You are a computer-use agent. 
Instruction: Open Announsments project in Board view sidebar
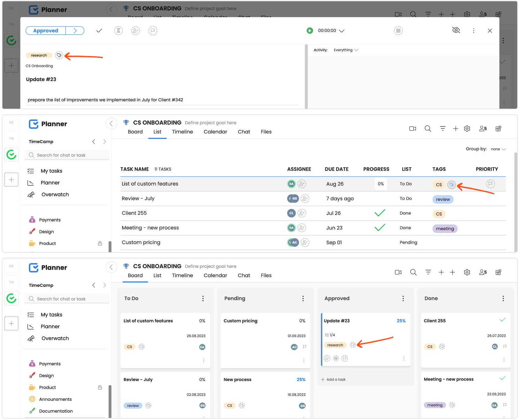click(x=55, y=399)
